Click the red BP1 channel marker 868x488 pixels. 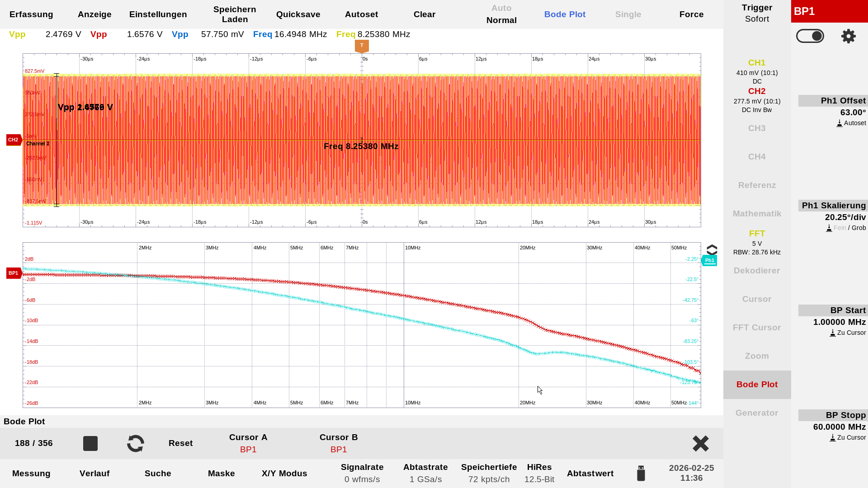point(14,273)
